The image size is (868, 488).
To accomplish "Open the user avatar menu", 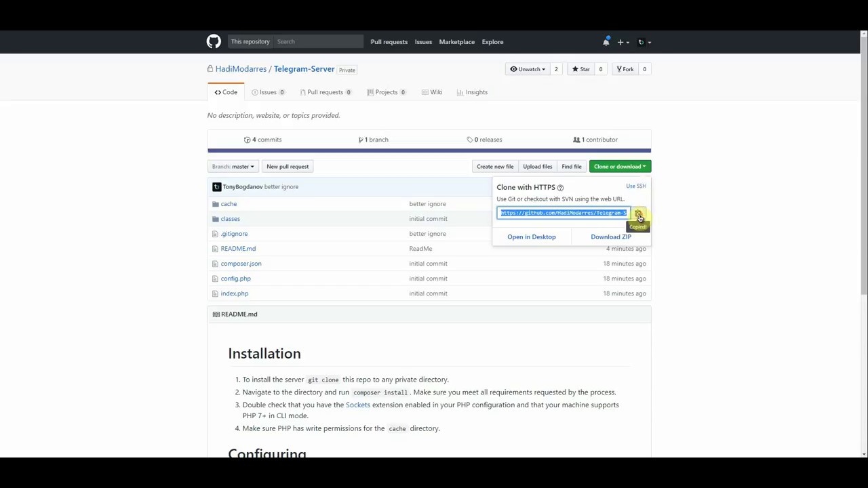I will [644, 42].
